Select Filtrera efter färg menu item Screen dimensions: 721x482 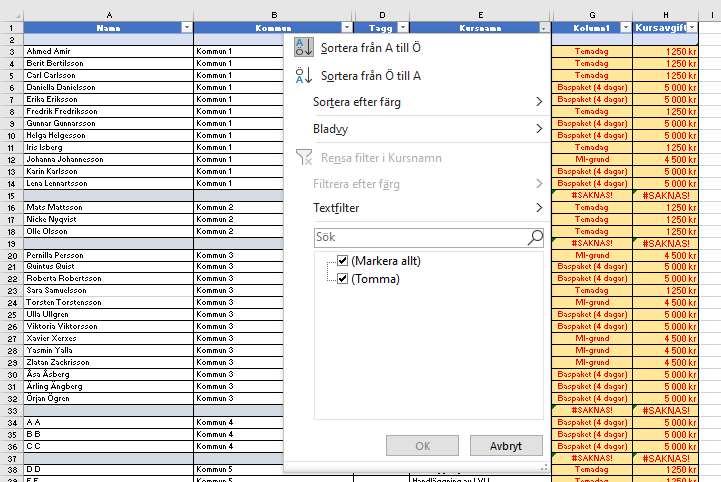coord(356,184)
